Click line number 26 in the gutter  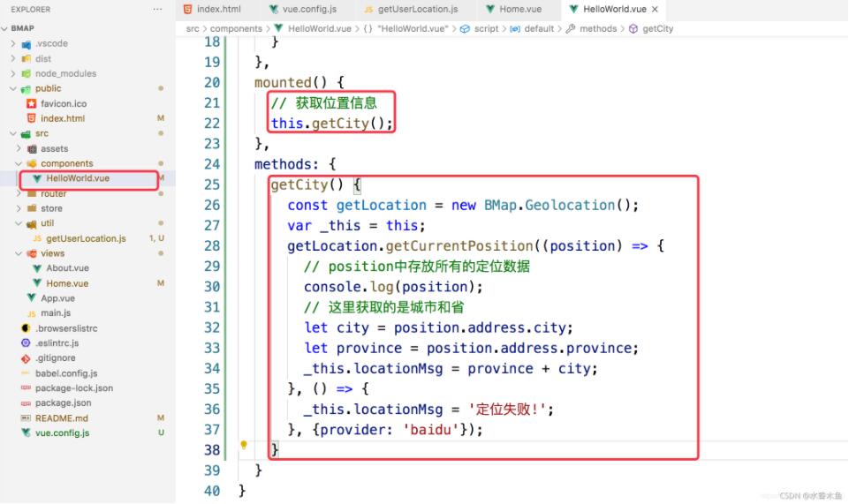212,206
